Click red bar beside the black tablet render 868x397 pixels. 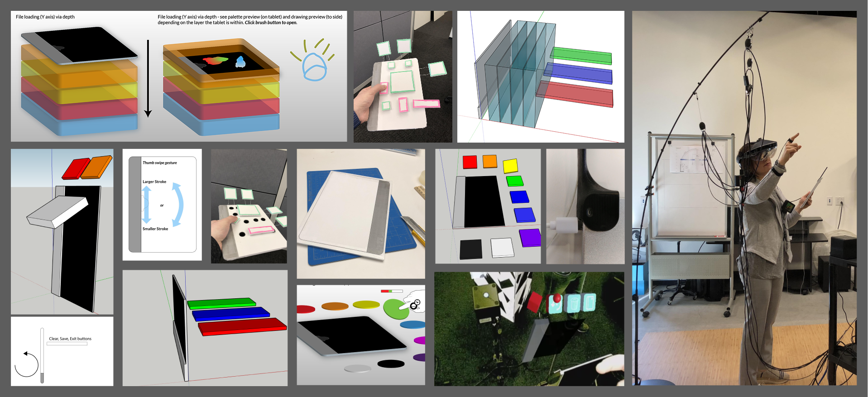[242, 326]
